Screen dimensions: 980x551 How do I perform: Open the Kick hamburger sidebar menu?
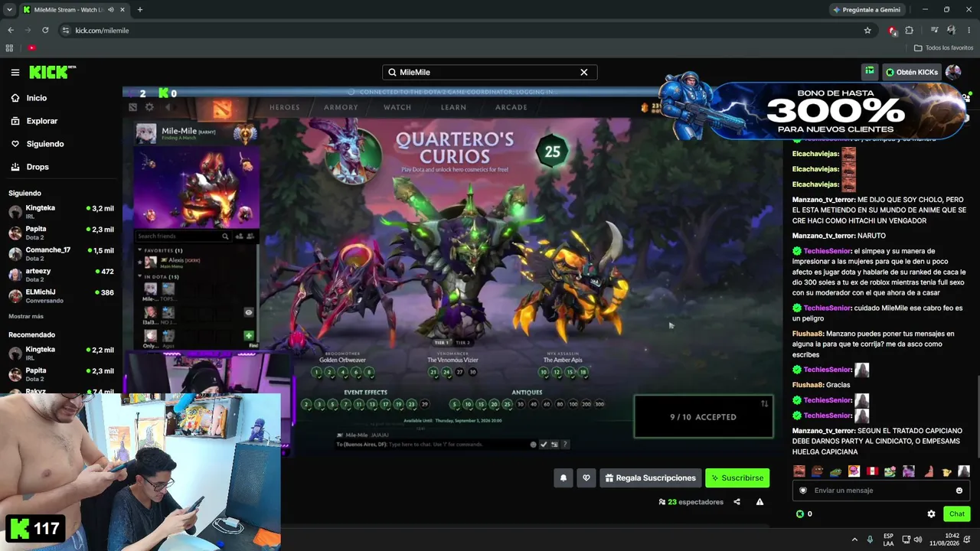pos(15,72)
